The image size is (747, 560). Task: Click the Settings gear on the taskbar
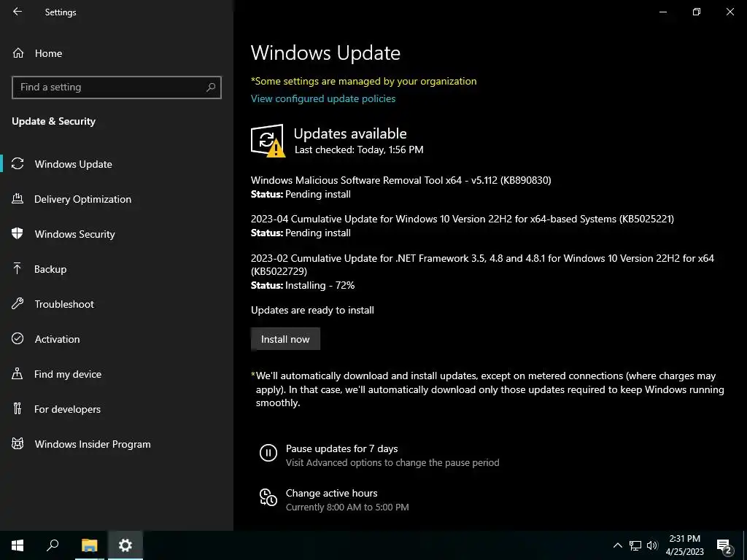point(125,545)
